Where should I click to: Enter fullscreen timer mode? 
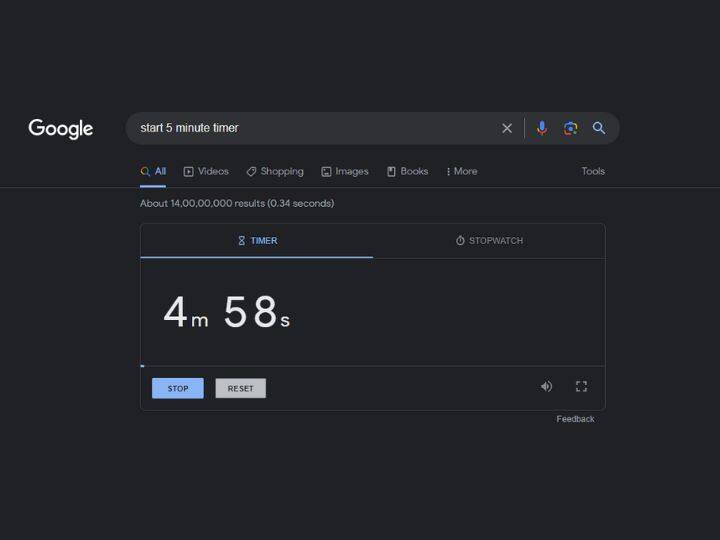tap(581, 387)
